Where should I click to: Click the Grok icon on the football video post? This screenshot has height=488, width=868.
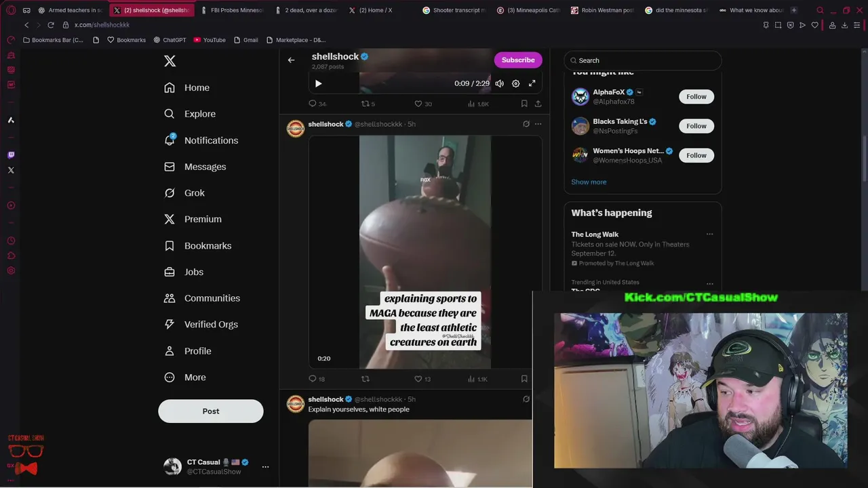[526, 124]
